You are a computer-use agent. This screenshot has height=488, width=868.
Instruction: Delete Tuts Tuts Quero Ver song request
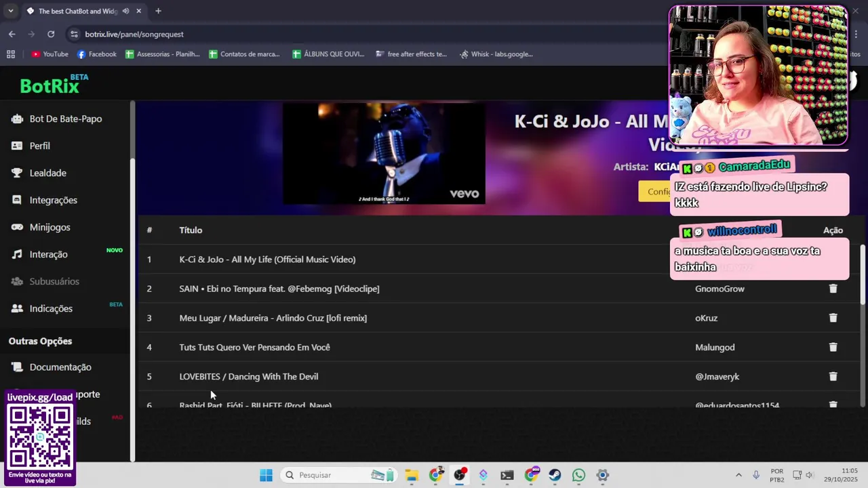(833, 347)
